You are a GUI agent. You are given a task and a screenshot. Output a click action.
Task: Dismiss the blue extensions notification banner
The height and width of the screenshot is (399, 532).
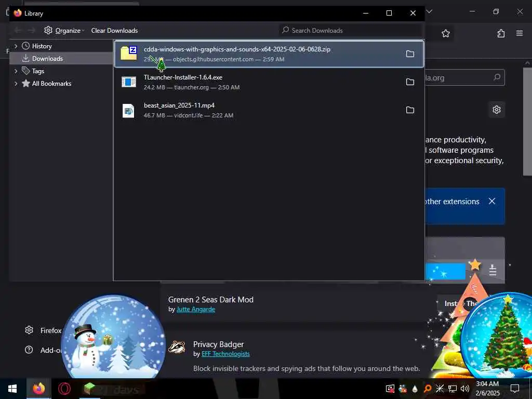(x=491, y=201)
